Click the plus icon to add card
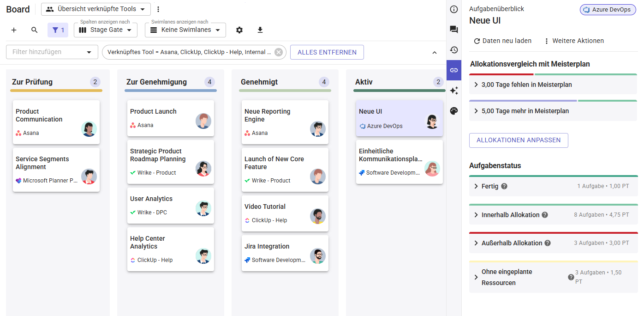This screenshot has width=644, height=316. click(x=14, y=30)
